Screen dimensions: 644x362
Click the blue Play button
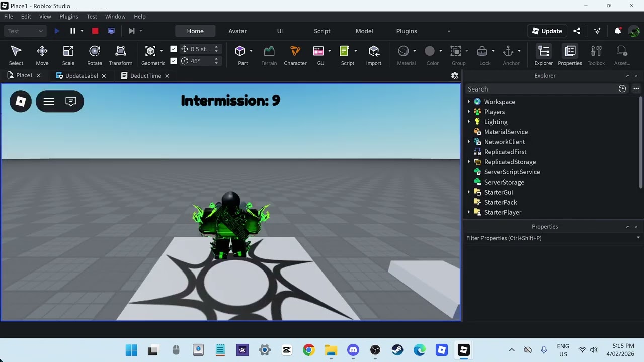point(57,31)
